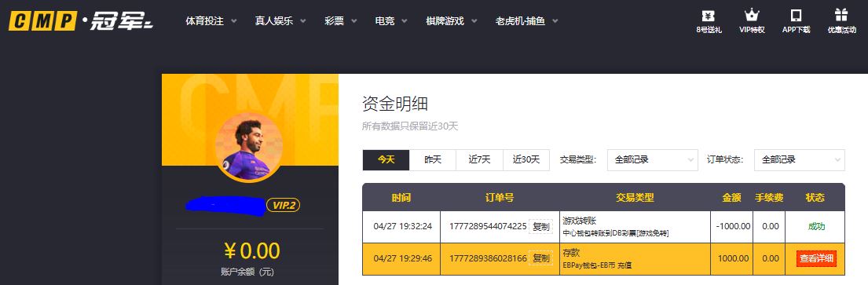This screenshot has width=868, height=285.
Task: Click the 资金明细 heading
Action: [x=394, y=104]
